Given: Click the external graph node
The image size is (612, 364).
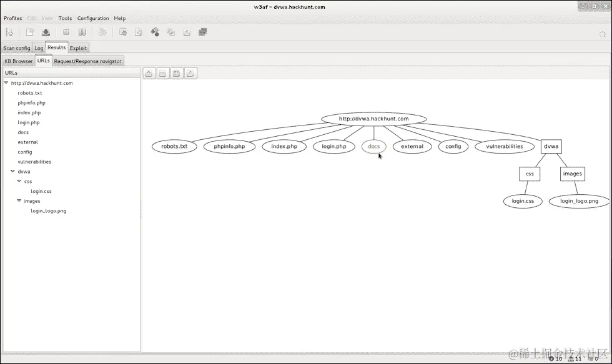Looking at the screenshot, I should tap(412, 146).
